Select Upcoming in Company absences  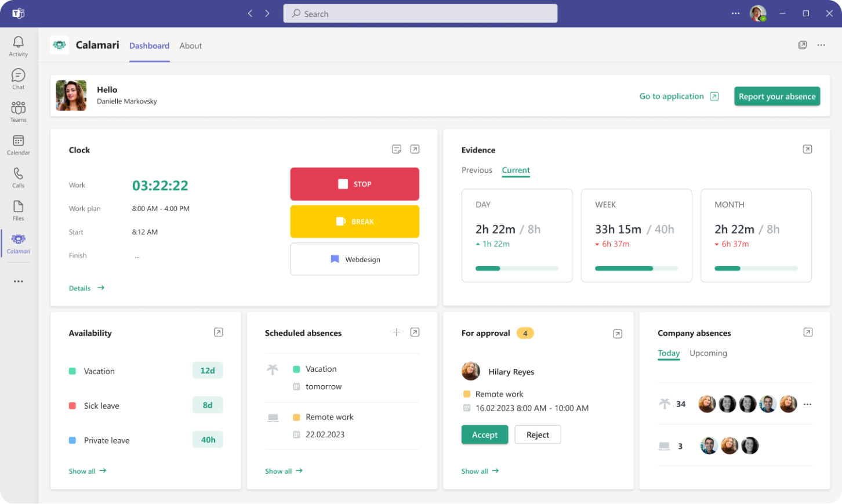click(x=708, y=353)
